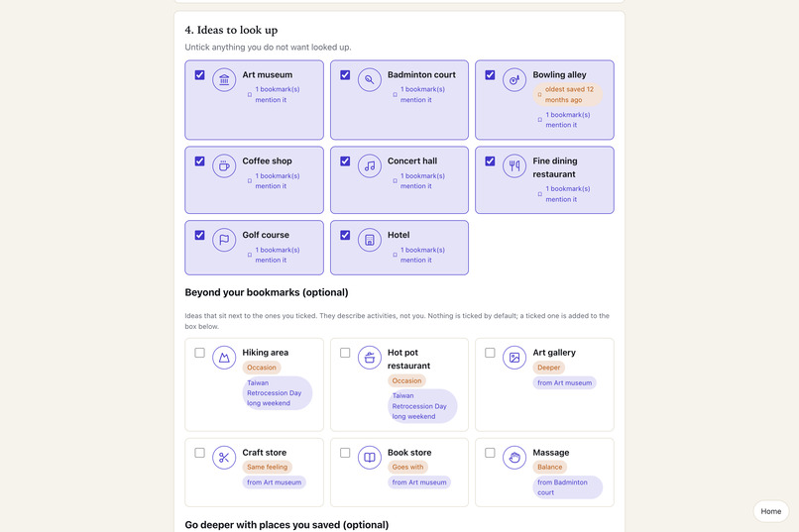Click the 'oldest saved 12 months ago' badge
Screen dimensions: 799x532
point(568,95)
